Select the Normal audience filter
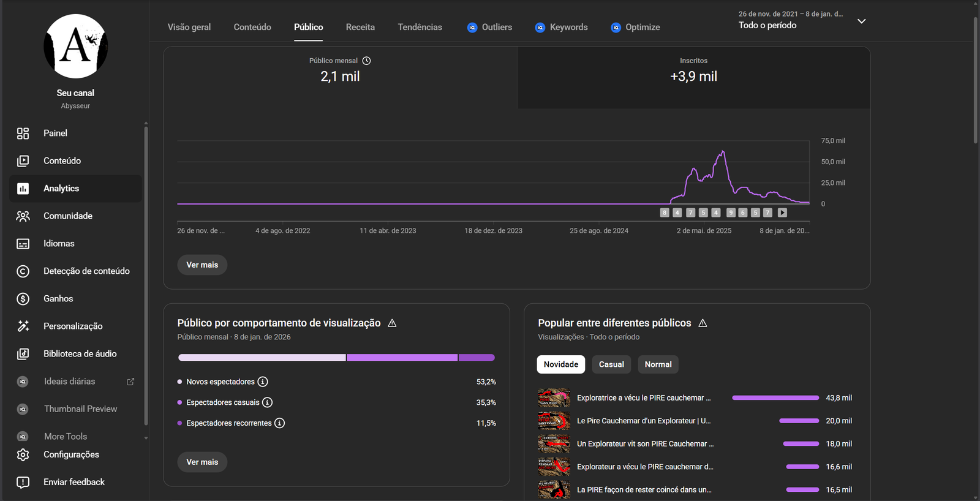 point(658,364)
